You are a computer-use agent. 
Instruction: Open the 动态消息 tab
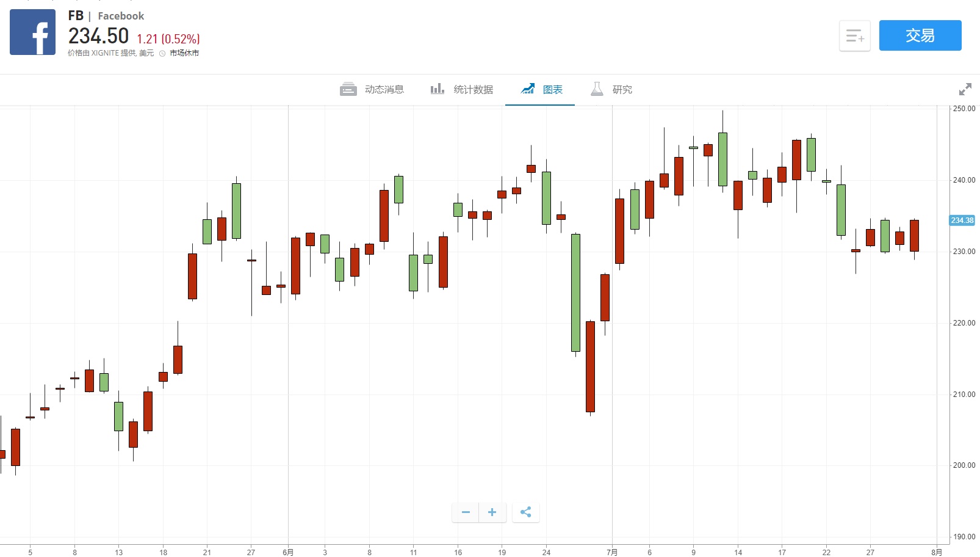384,89
